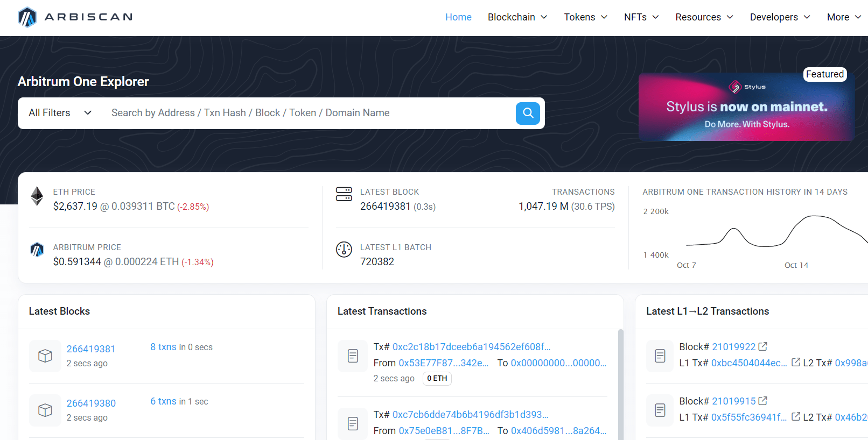Open external link icon after L1 Tx# 0x5f55fc36941f
Image resolution: width=868 pixels, height=440 pixels.
coord(796,417)
